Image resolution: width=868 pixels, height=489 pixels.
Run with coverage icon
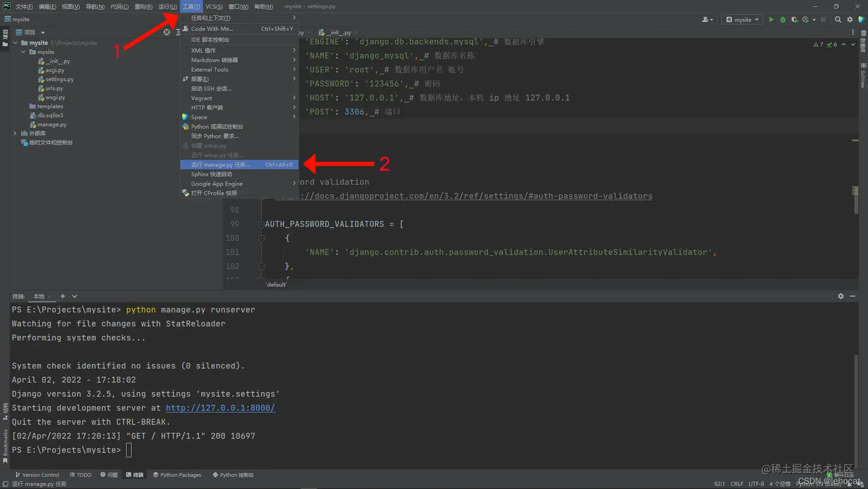794,19
